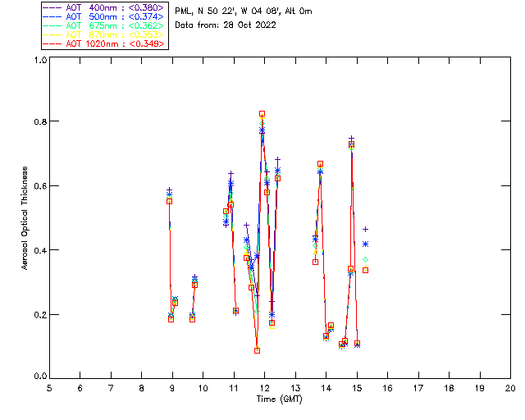The height and width of the screenshot is (420, 525).
Task: Click the red square peak marker near 14 GMT
Action: tap(320, 164)
